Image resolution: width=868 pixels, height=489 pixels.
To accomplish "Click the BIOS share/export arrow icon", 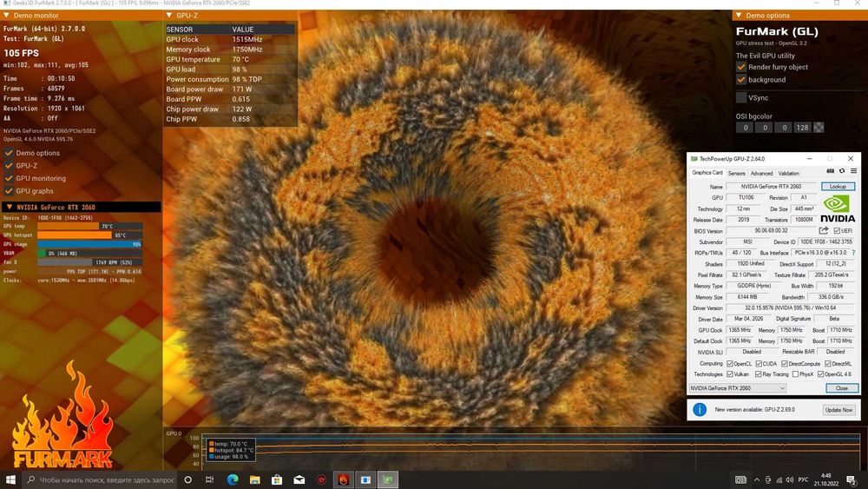I will click(x=824, y=230).
